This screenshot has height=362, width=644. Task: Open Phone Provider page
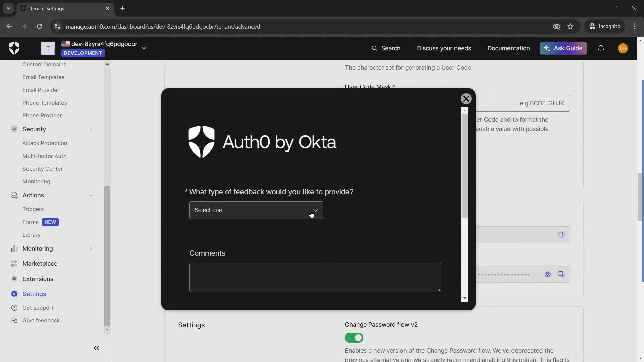pyautogui.click(x=42, y=115)
